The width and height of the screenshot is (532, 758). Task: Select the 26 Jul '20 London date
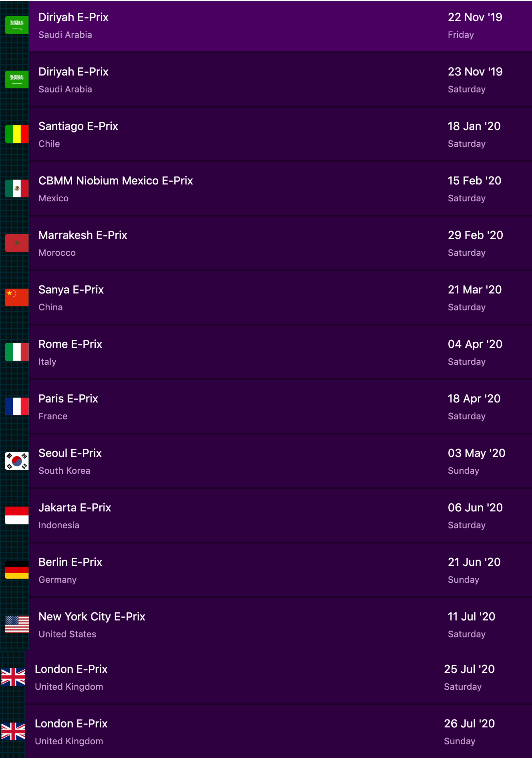pos(469,723)
